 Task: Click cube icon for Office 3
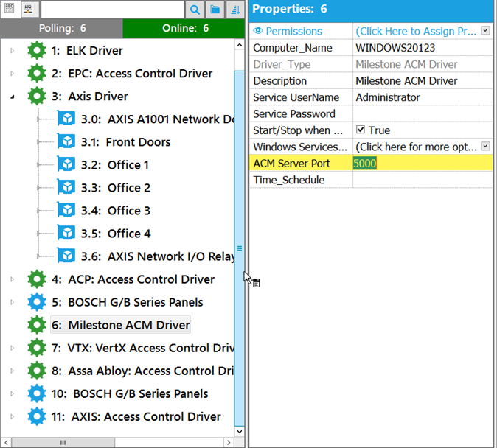(x=66, y=211)
